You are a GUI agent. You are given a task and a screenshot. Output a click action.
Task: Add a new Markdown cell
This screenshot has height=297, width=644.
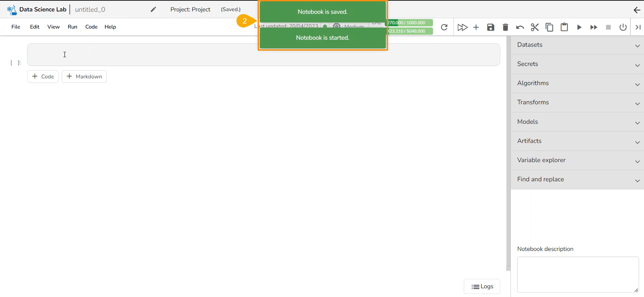tap(84, 77)
